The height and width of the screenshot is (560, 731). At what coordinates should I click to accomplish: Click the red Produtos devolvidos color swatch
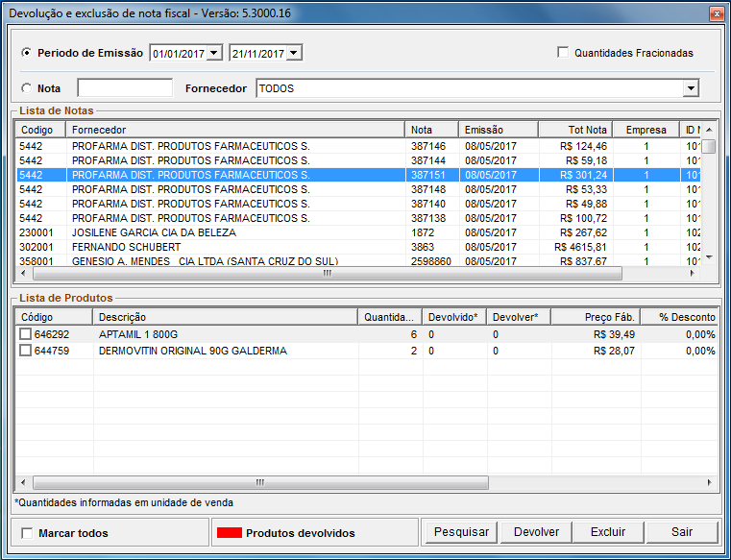(228, 533)
